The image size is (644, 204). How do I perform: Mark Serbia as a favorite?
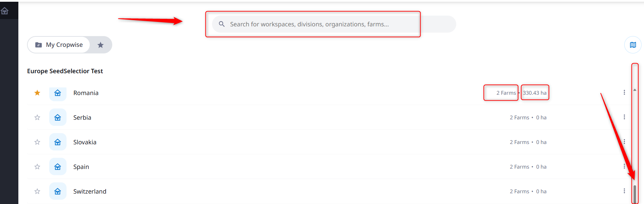pyautogui.click(x=37, y=118)
